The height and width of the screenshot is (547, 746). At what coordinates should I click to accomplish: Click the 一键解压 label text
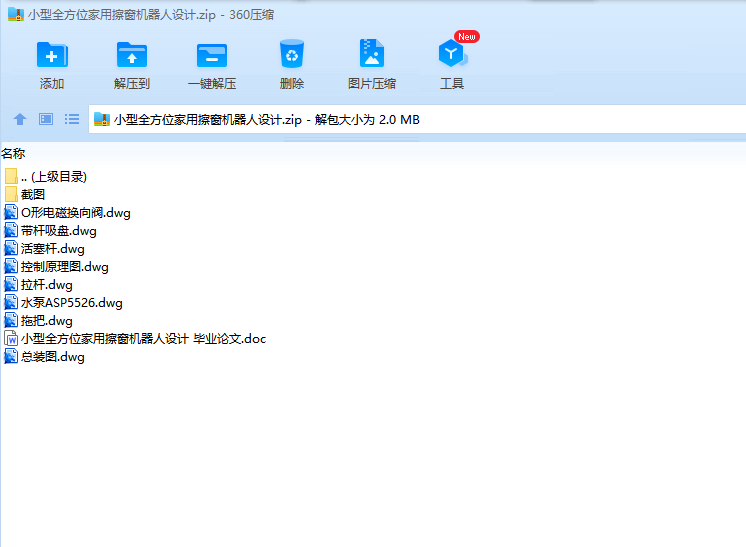tap(212, 84)
